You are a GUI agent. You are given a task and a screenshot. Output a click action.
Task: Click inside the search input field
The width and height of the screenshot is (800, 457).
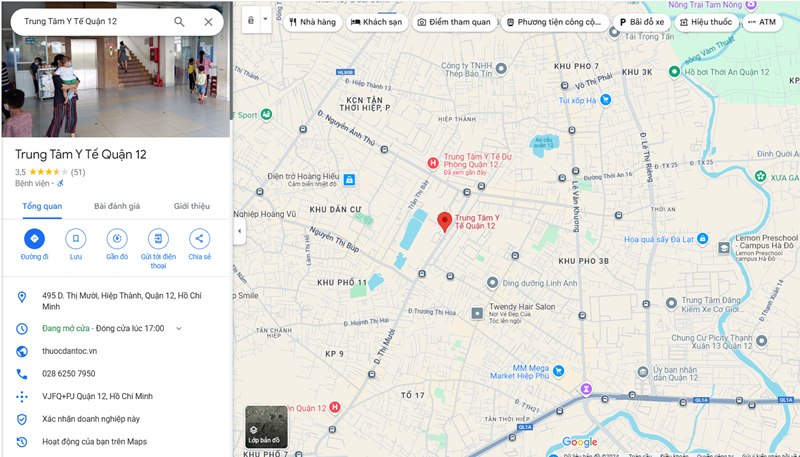[90, 21]
